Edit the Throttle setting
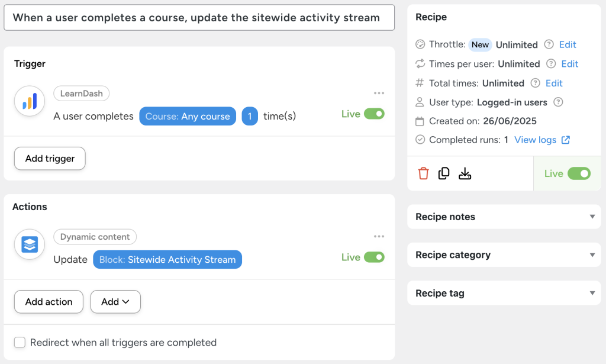 click(x=568, y=44)
